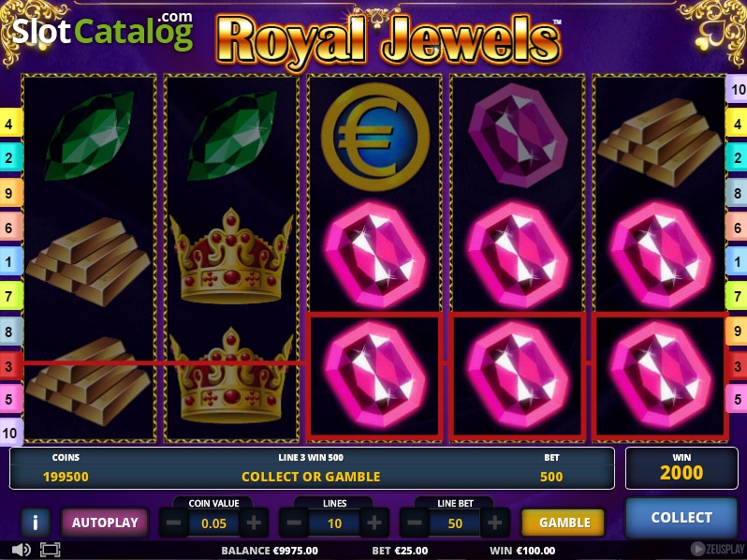Viewport: 747px width, 560px height.
Task: Select right payline marker 10
Action: [x=737, y=89]
